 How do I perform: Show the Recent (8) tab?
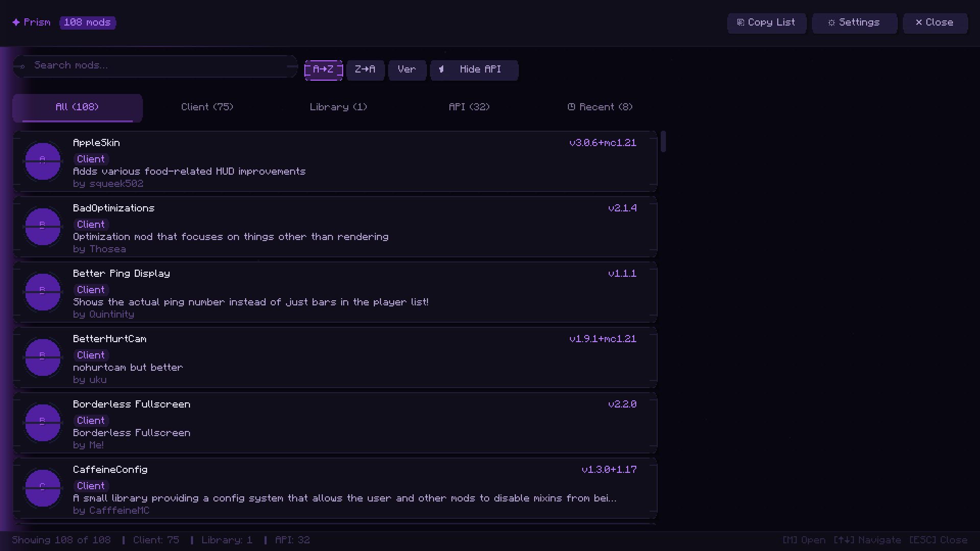[600, 107]
